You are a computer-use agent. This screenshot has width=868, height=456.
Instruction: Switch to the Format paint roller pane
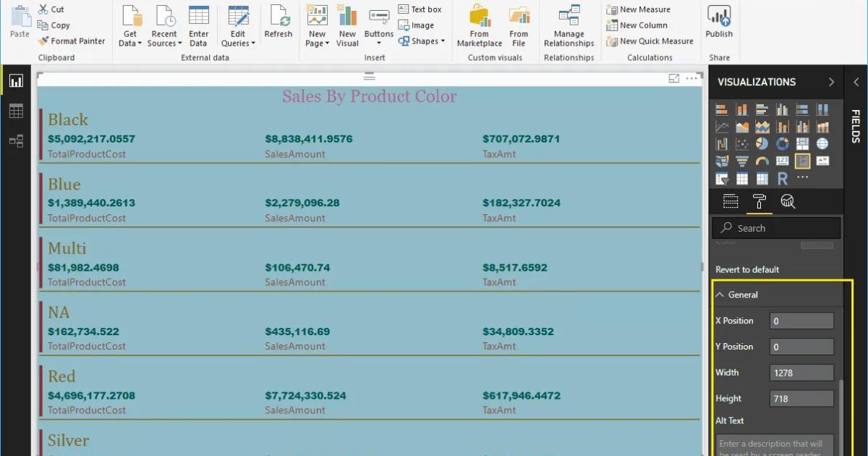759,201
